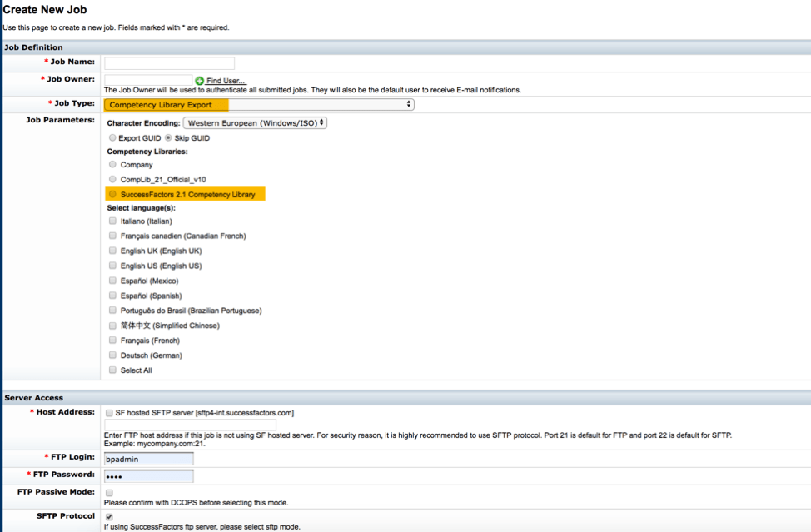Image resolution: width=811 pixels, height=532 pixels.
Task: Click the FTP Password field
Action: point(148,476)
